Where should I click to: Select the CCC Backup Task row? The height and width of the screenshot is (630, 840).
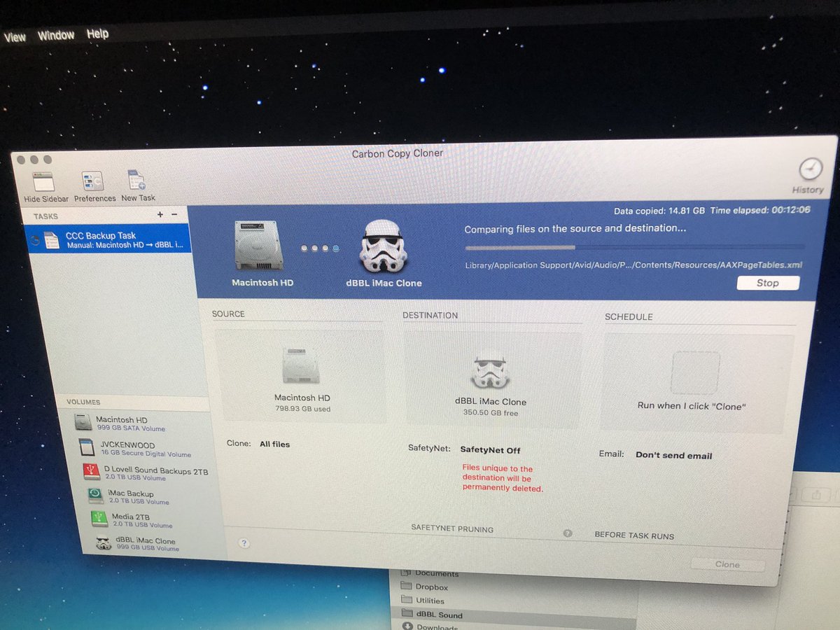coord(107,239)
